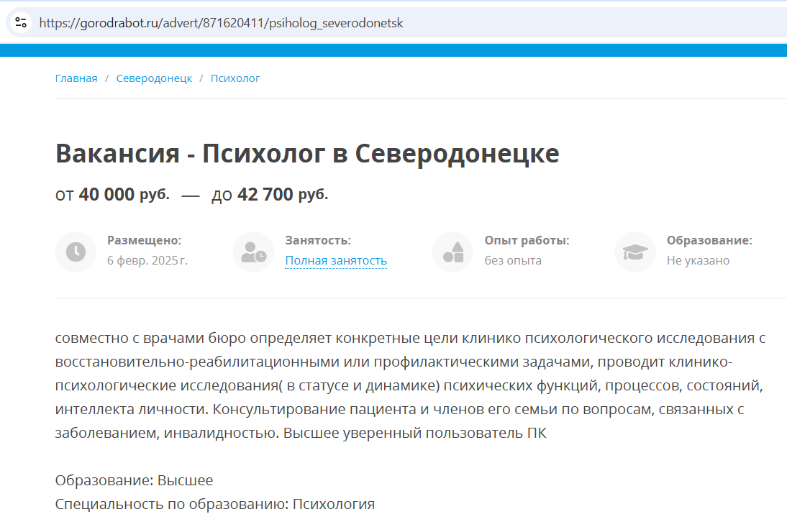Click 'Специальность по образованию: Психология' line
The image size is (787, 532).
click(215, 504)
